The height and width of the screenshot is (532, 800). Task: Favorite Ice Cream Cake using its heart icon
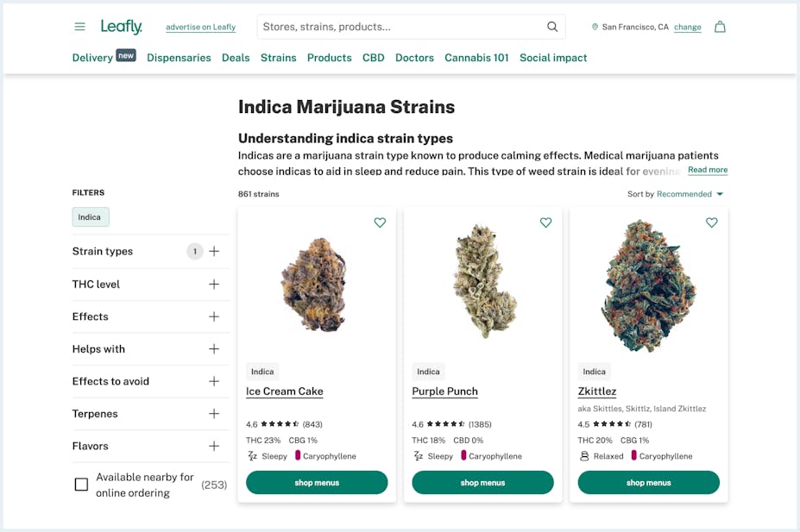pos(380,222)
